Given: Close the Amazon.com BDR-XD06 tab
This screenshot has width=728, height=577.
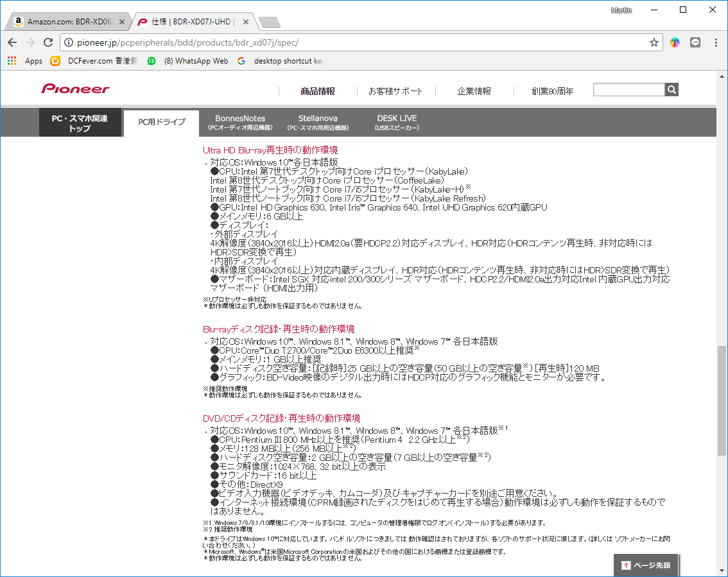Looking at the screenshot, I should click(121, 22).
